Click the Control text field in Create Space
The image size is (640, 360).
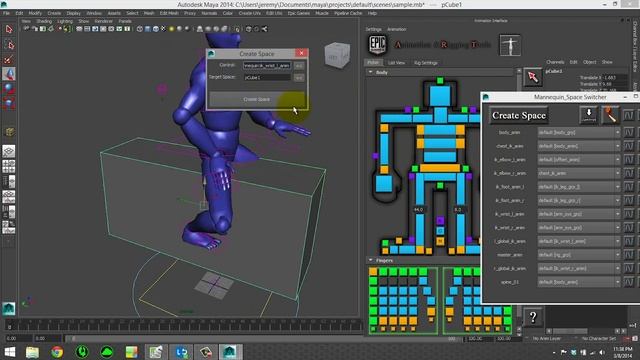(267, 65)
